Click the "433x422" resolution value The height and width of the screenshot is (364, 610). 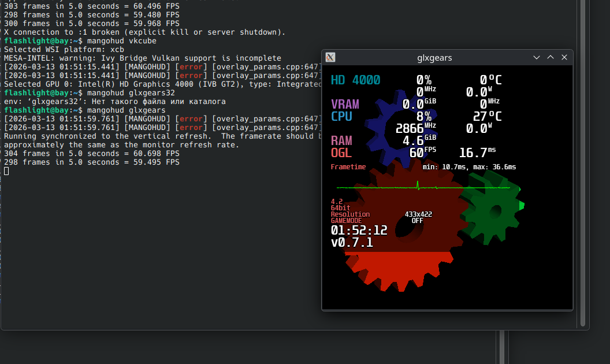pyautogui.click(x=418, y=214)
